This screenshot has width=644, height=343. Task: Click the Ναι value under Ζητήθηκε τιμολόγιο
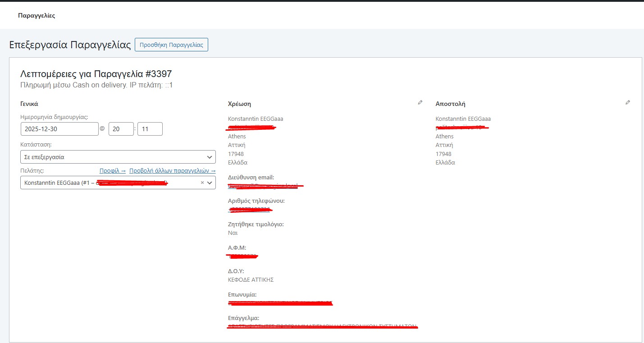[x=233, y=233]
